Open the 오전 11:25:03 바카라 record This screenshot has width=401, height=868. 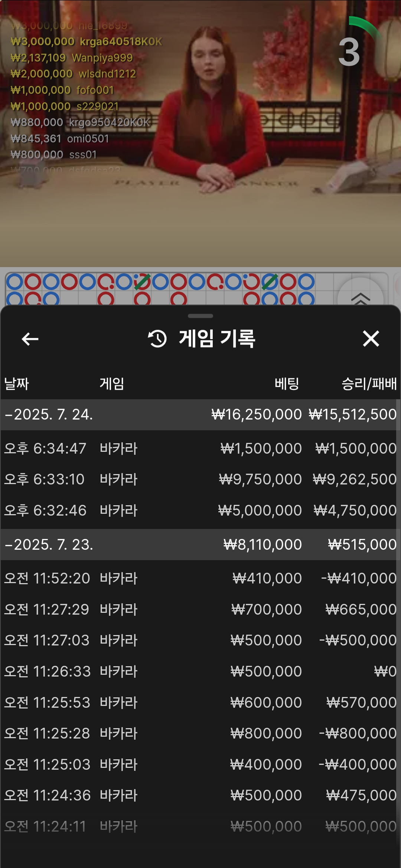click(x=200, y=765)
